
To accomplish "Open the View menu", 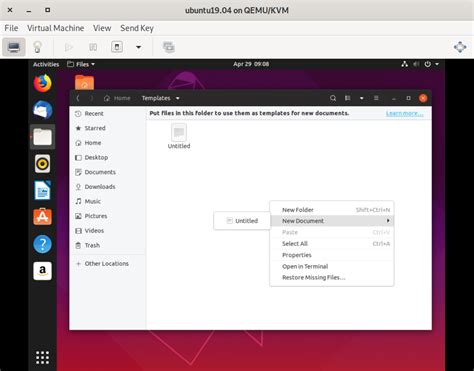I will [x=102, y=28].
